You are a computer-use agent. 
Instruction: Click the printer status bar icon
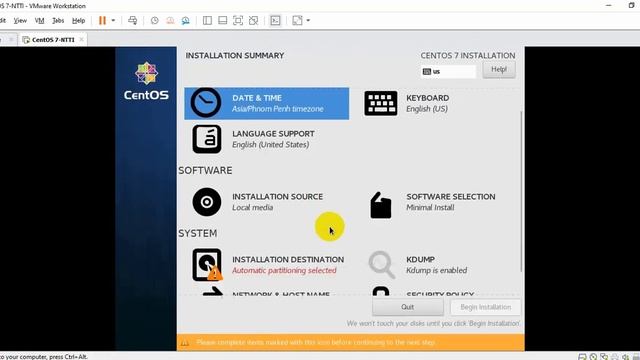click(614, 357)
